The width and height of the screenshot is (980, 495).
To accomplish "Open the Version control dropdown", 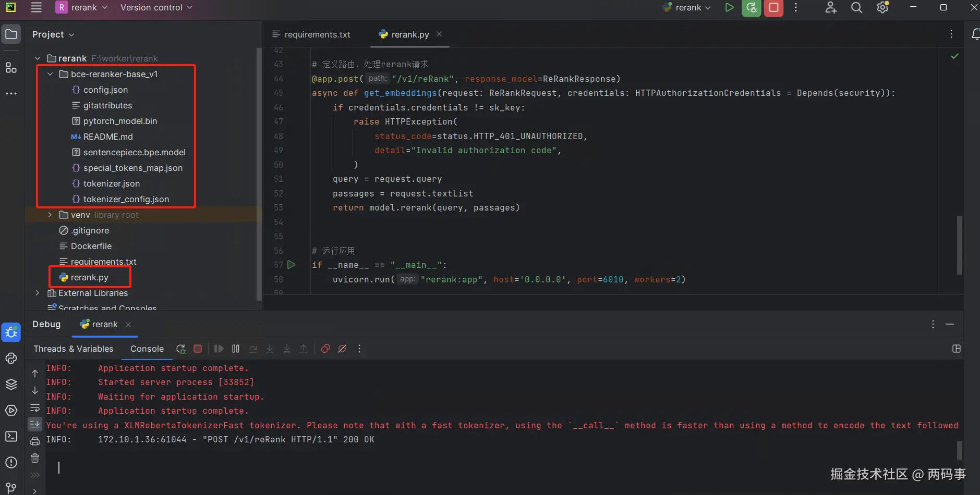I will click(x=156, y=7).
